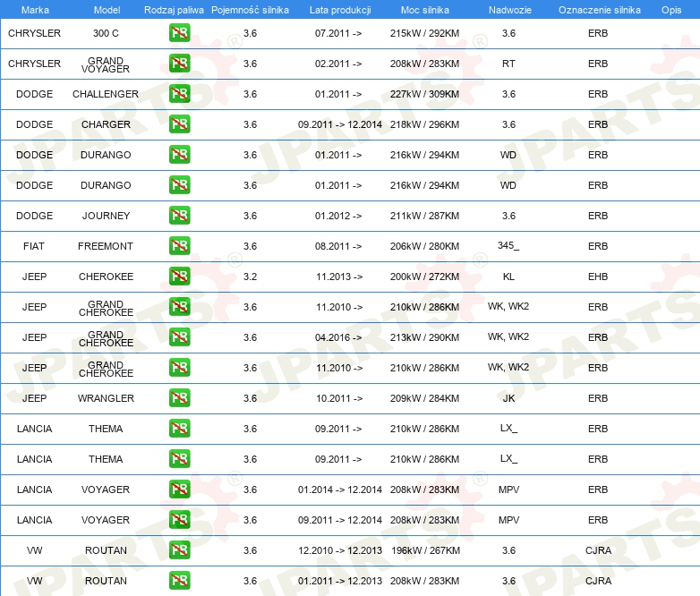Select the '345_' body type cell
The height and width of the screenshot is (596, 700).
click(x=508, y=245)
